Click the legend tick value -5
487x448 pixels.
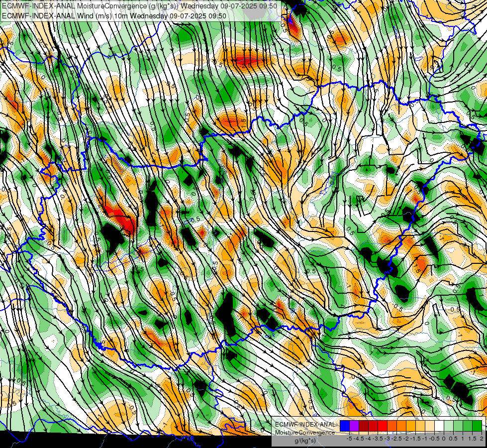pyautogui.click(x=349, y=439)
